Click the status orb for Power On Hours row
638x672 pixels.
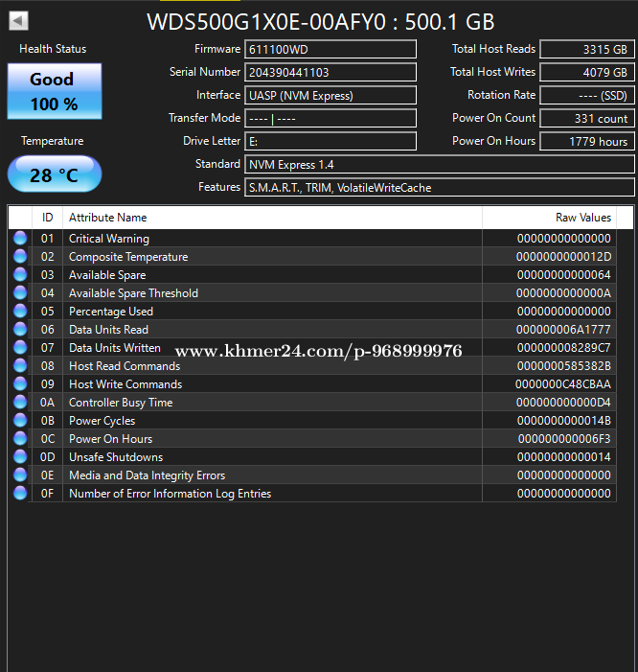(20, 438)
